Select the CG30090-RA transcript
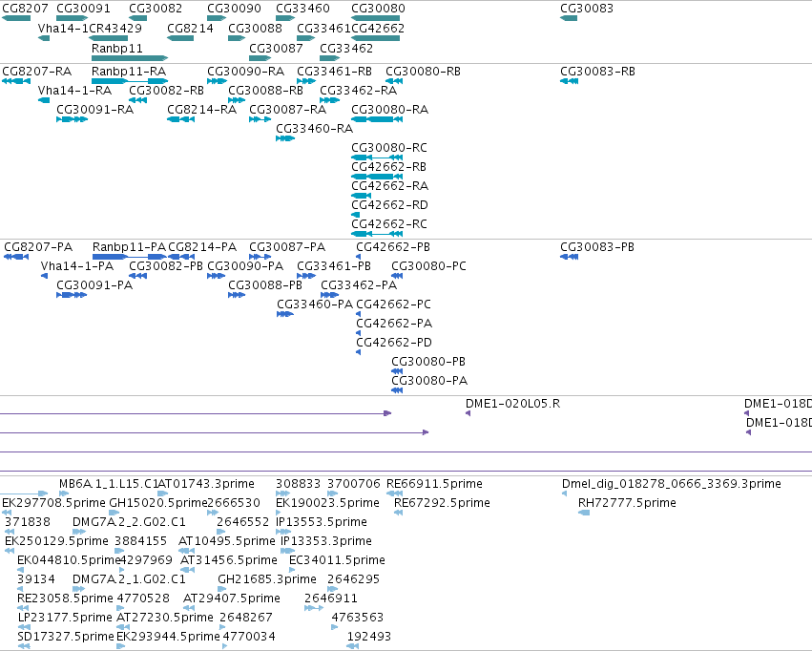812x651 pixels. 217,81
